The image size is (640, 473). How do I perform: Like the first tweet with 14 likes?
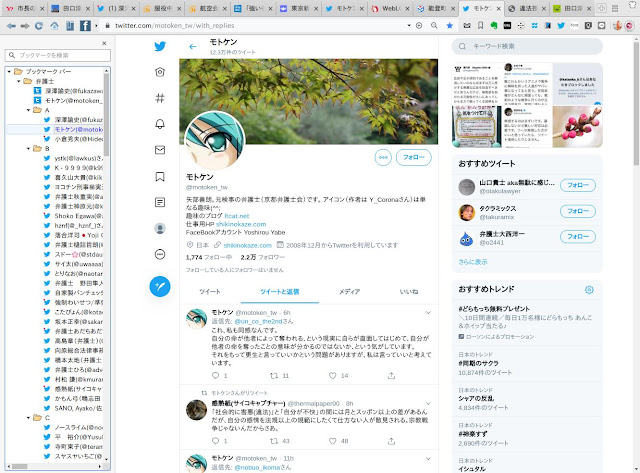tap(333, 375)
